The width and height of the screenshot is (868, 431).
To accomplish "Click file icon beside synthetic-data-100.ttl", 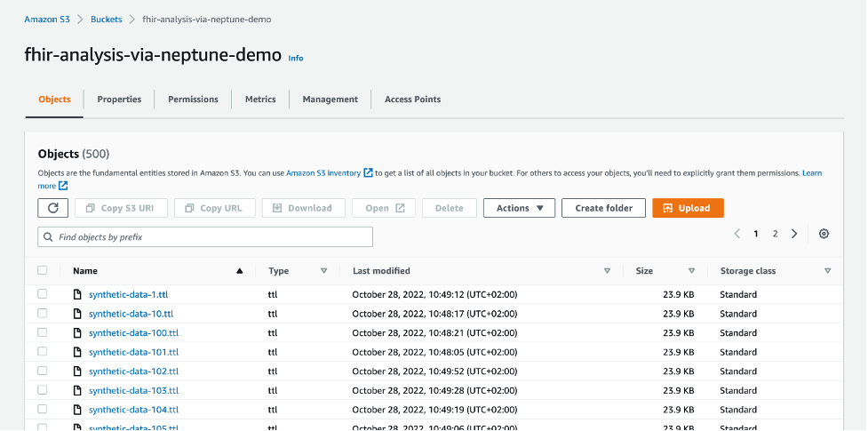I will [x=77, y=333].
